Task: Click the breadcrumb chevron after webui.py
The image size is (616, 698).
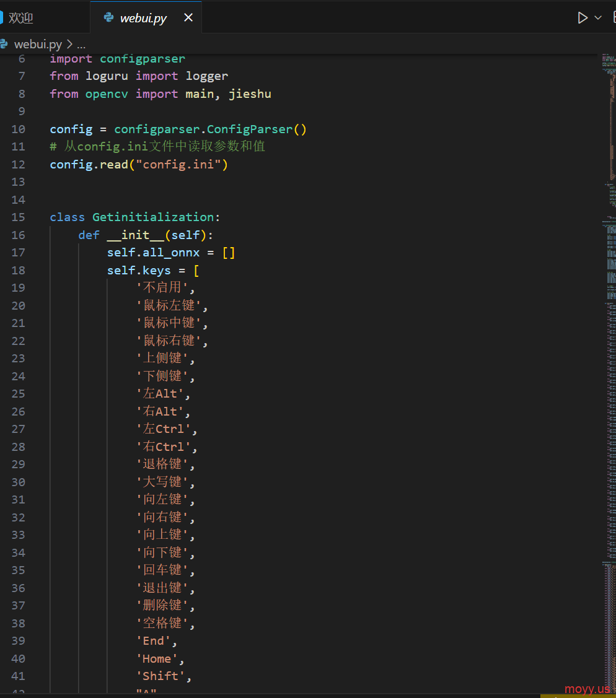Action: (69, 44)
